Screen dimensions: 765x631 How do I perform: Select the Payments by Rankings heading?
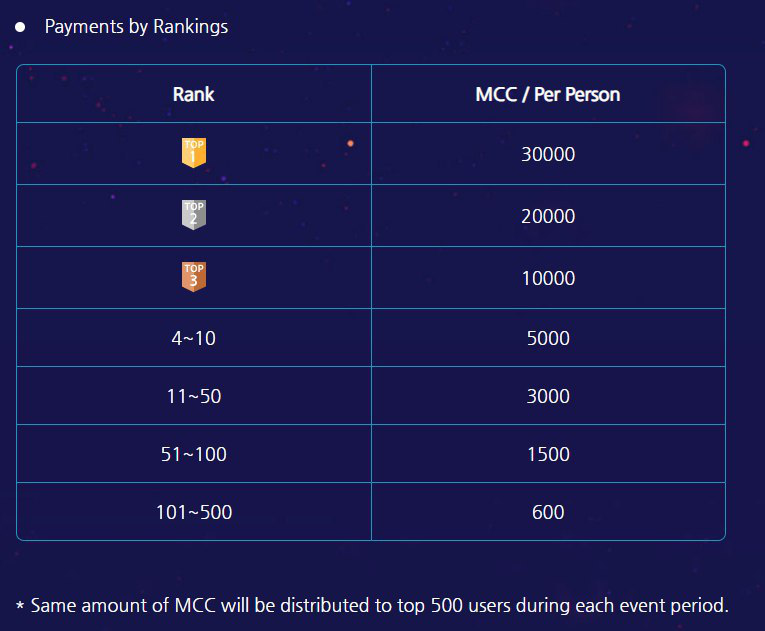pyautogui.click(x=136, y=26)
